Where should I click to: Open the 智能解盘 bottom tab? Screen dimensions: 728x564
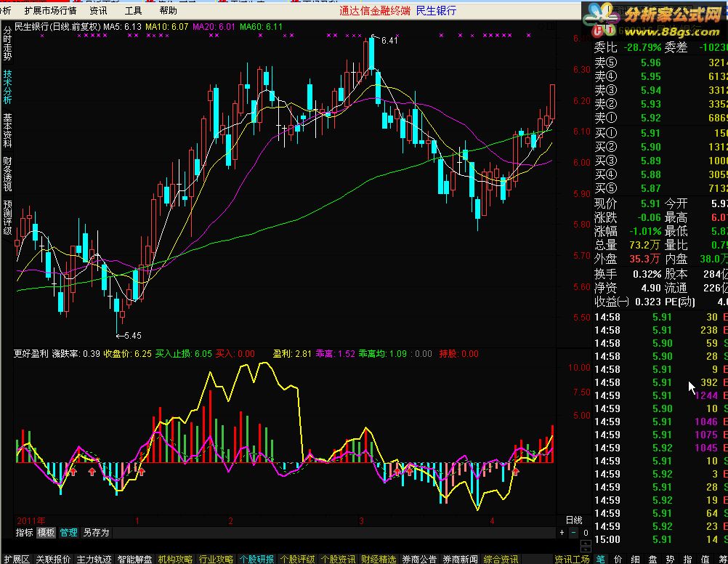click(x=134, y=560)
